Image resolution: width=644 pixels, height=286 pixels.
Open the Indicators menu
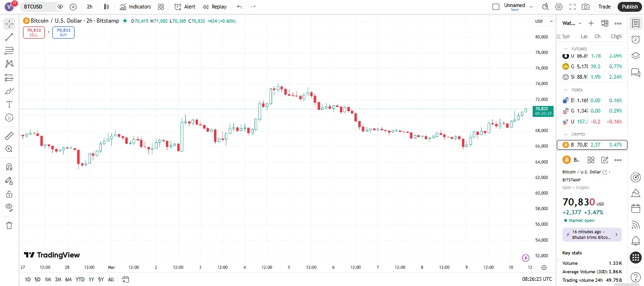(135, 7)
